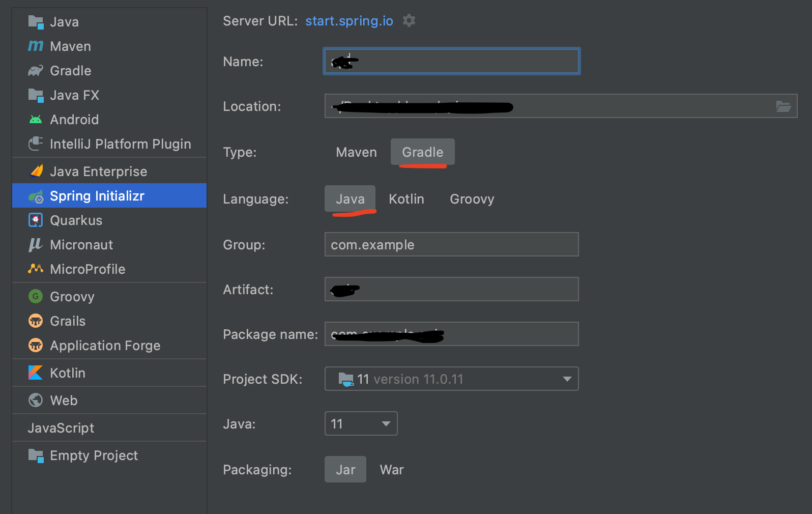Focus the Group field com.example
Image resolution: width=812 pixels, height=514 pixels.
[452, 244]
